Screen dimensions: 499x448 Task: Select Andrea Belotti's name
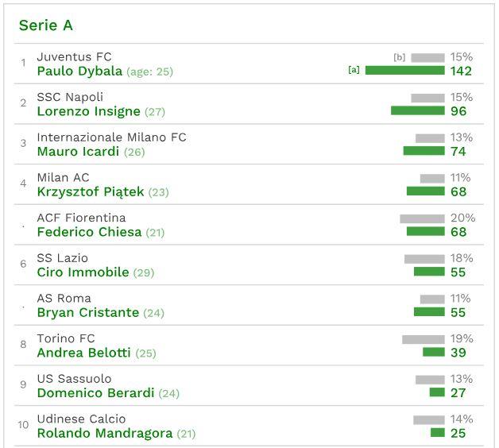[84, 353]
